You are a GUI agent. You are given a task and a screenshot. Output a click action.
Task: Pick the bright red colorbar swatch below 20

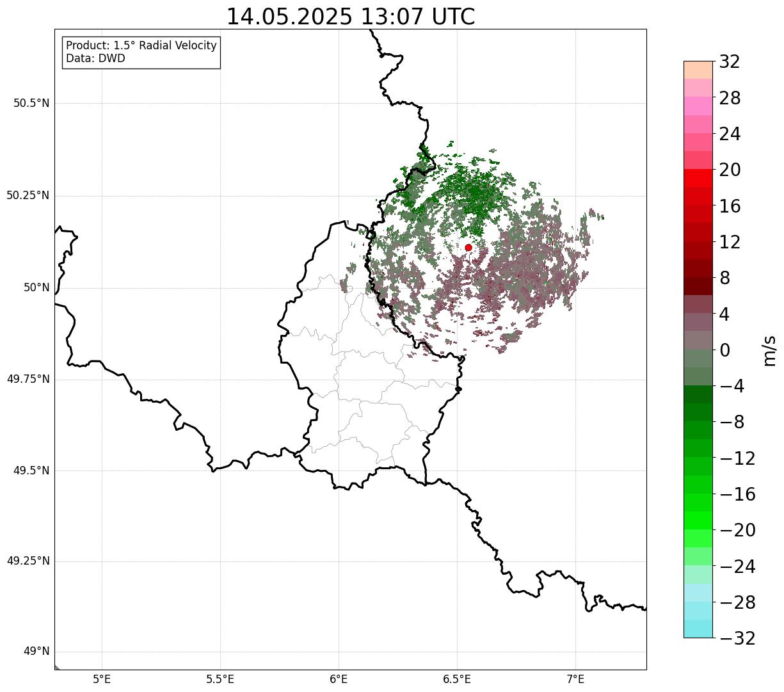(x=698, y=178)
